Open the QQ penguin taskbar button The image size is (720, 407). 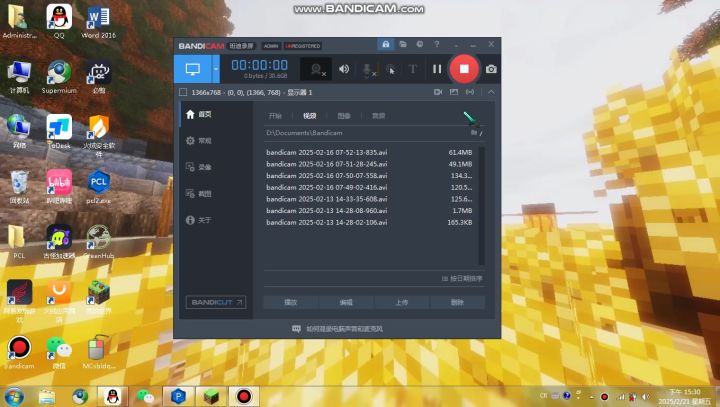click(x=112, y=396)
